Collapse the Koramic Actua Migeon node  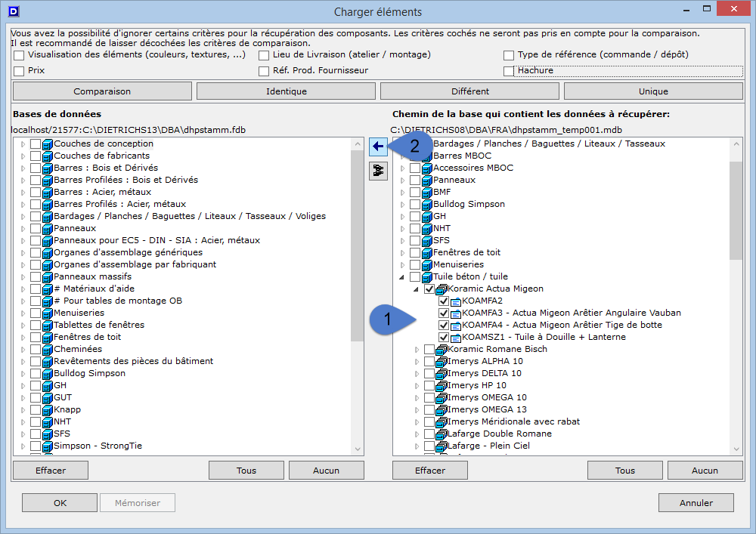tap(416, 289)
